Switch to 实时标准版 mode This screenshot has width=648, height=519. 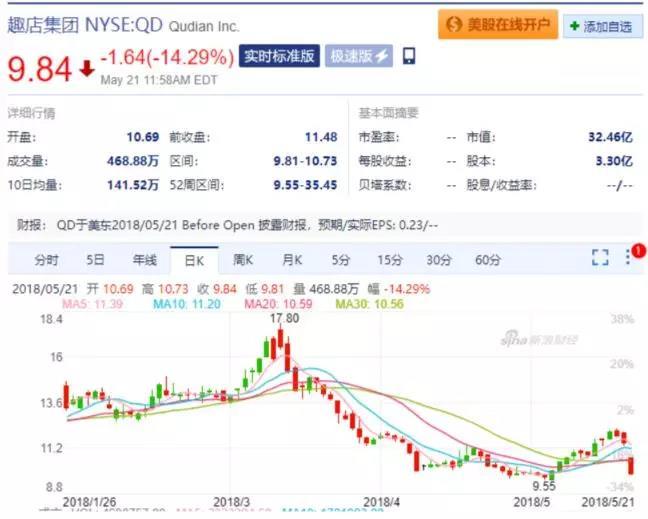coord(279,56)
